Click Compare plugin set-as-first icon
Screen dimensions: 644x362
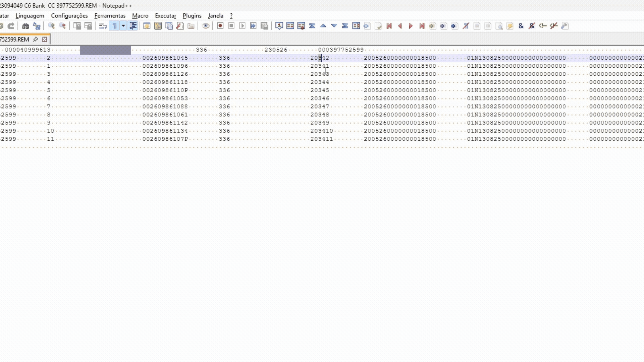279,26
